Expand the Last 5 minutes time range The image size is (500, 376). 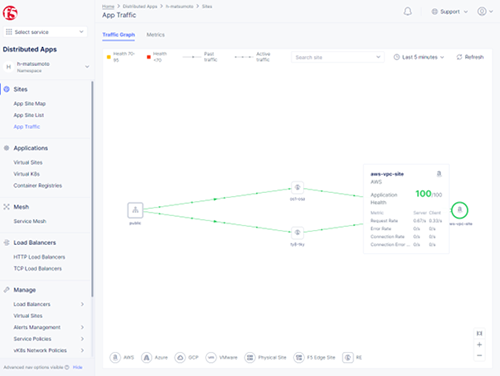click(x=419, y=57)
